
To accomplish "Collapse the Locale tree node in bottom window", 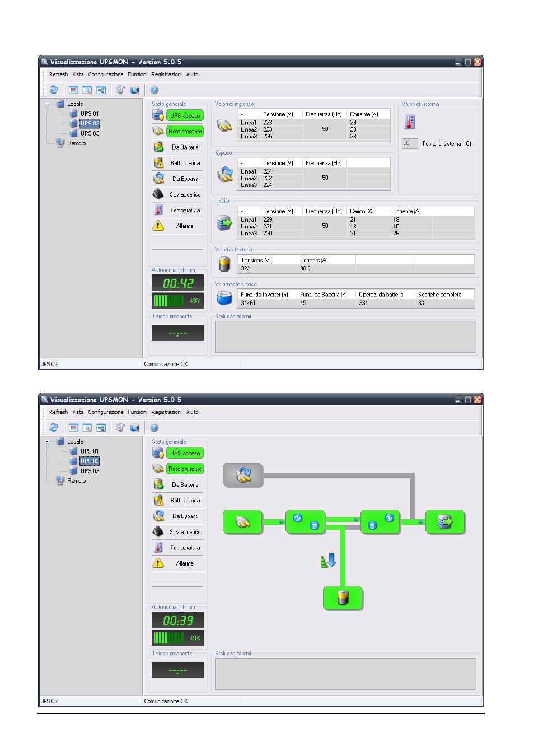I will (x=47, y=441).
